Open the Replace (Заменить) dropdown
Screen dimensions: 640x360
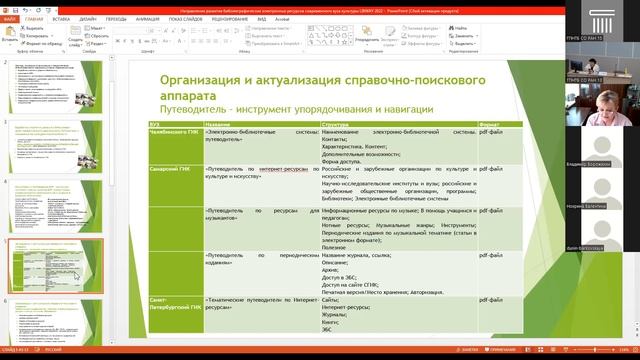(x=463, y=36)
